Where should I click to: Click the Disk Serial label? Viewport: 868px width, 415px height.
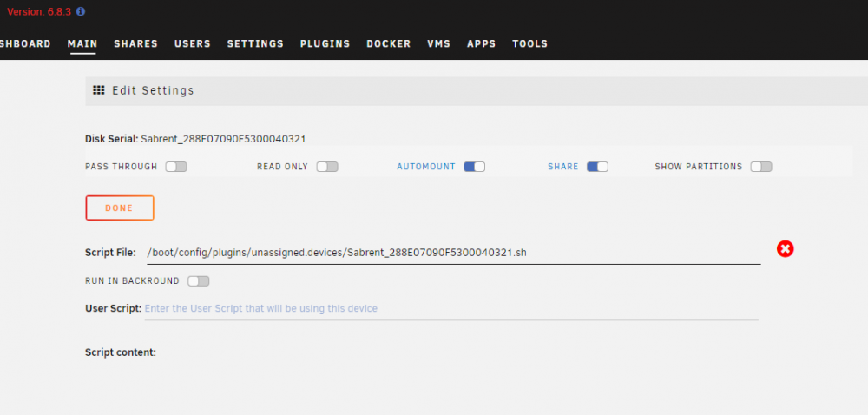click(x=112, y=139)
